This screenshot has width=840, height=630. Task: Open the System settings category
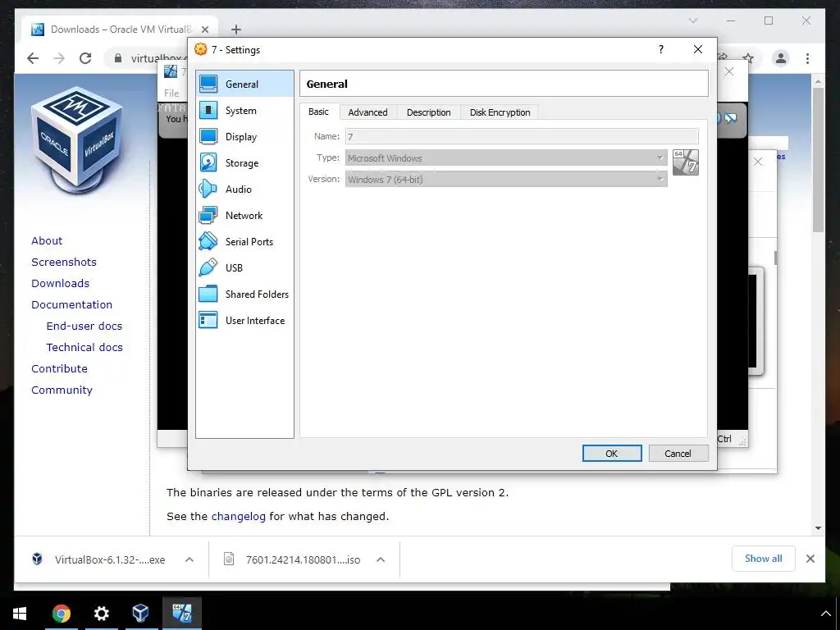click(244, 111)
